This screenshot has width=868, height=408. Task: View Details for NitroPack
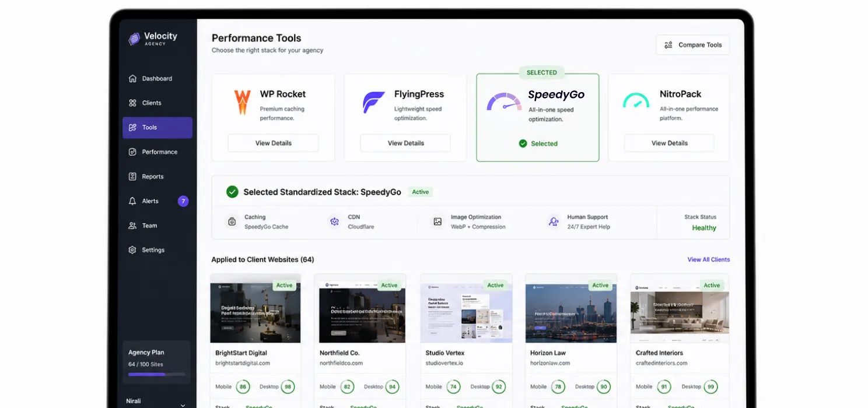(669, 143)
